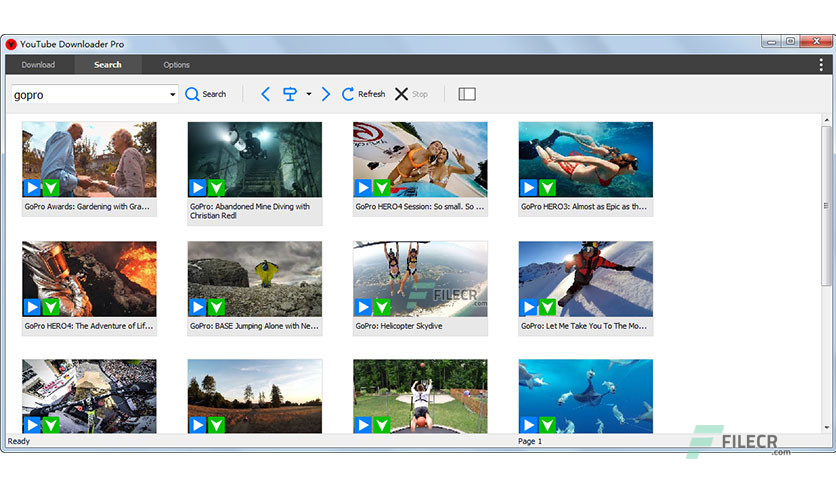Screen dimensions: 836x484
Task: Play the GoPro HERO4 Session video
Action: click(363, 188)
